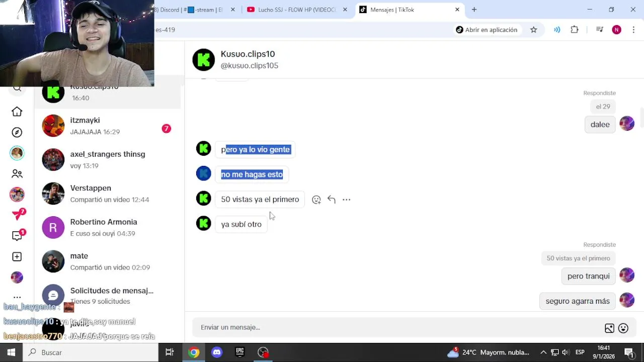Open the itzmayki conversation
This screenshot has height=362, width=644.
107,126
